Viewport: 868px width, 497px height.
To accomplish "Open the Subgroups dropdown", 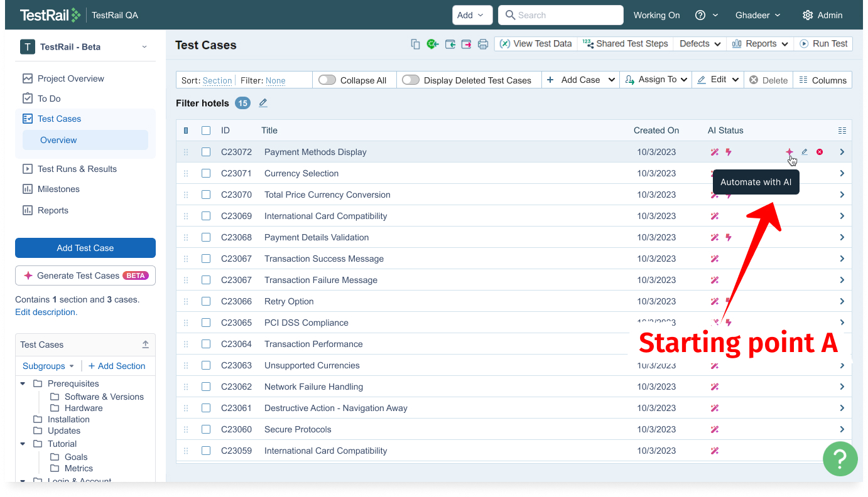I will pos(48,366).
